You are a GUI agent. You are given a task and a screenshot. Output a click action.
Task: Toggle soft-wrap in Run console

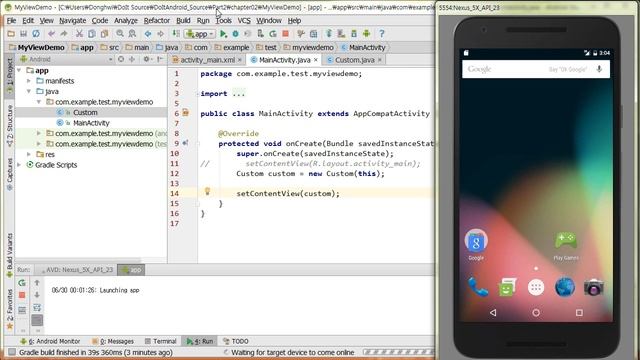coord(37,308)
